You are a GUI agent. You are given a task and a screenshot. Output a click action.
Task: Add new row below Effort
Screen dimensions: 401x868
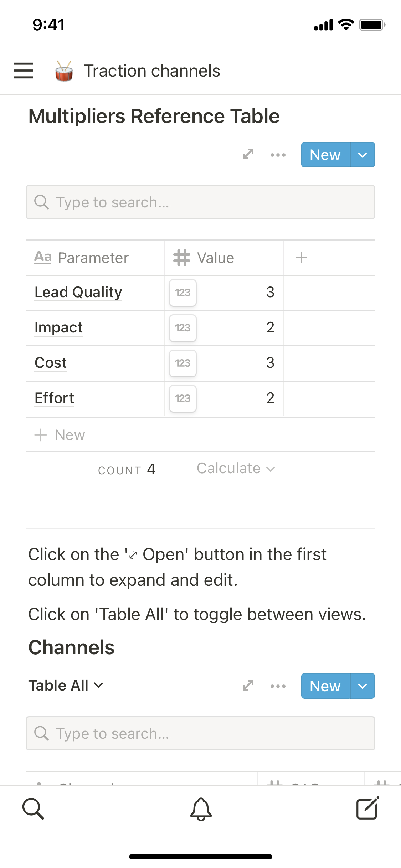pos(60,435)
